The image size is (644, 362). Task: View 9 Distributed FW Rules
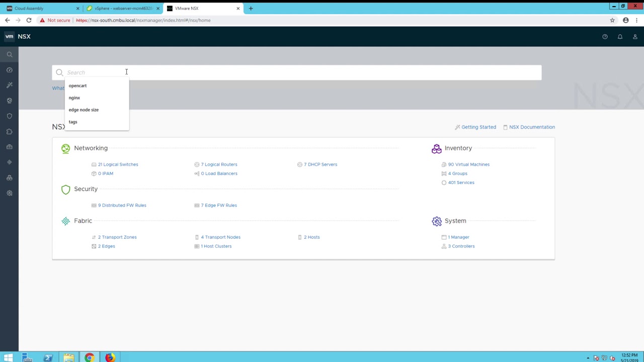click(x=122, y=205)
